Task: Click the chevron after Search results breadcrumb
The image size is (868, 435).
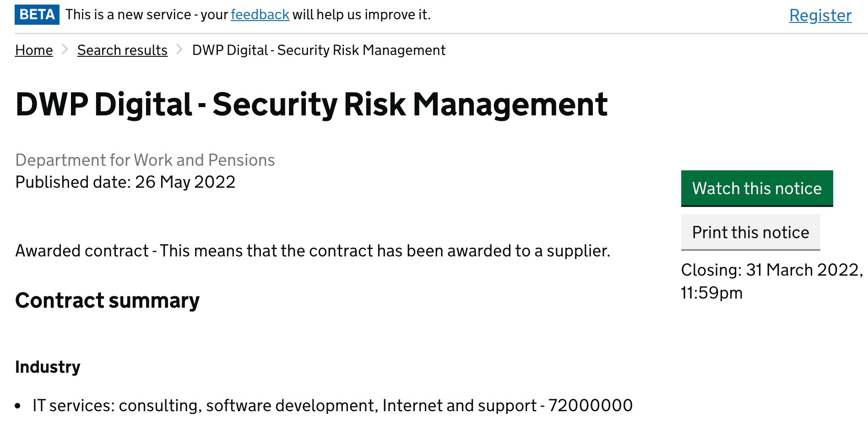Action: [179, 49]
